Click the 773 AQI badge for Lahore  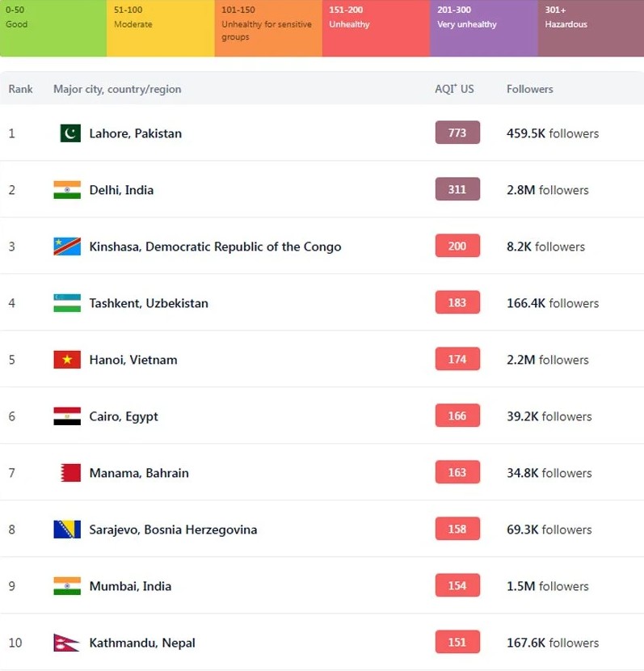(457, 133)
